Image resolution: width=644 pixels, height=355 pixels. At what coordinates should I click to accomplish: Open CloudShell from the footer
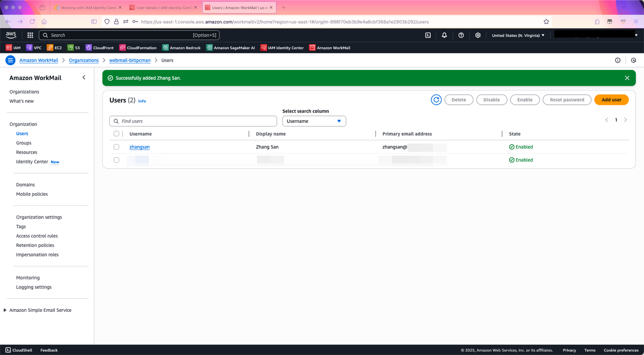[x=19, y=350]
